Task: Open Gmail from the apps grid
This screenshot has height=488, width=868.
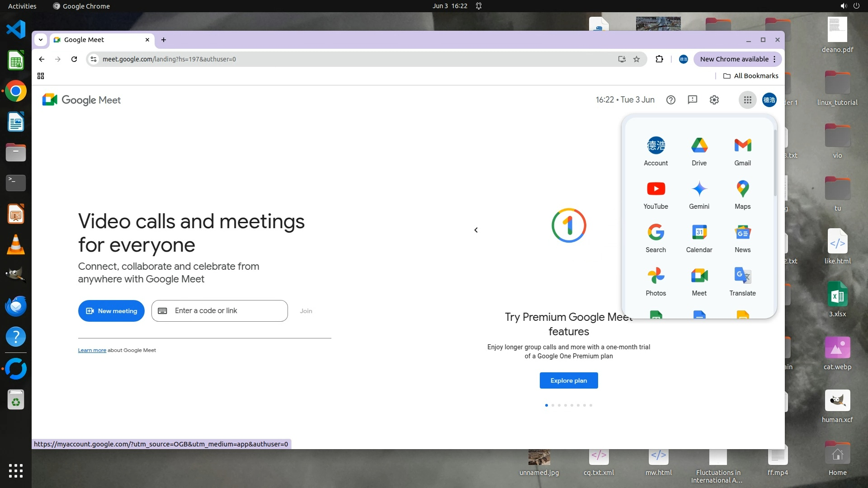Action: coord(742,151)
